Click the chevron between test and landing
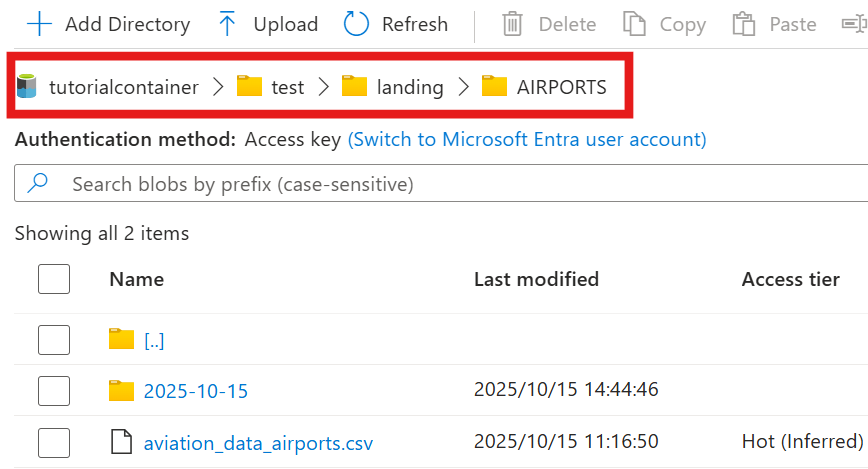Viewport: 868px width, 469px height. (x=323, y=87)
